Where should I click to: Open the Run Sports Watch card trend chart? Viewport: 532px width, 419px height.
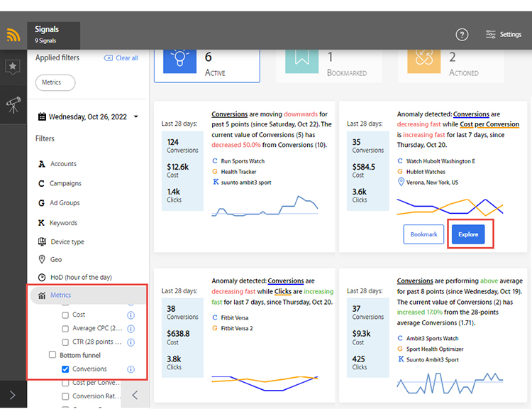(x=265, y=205)
